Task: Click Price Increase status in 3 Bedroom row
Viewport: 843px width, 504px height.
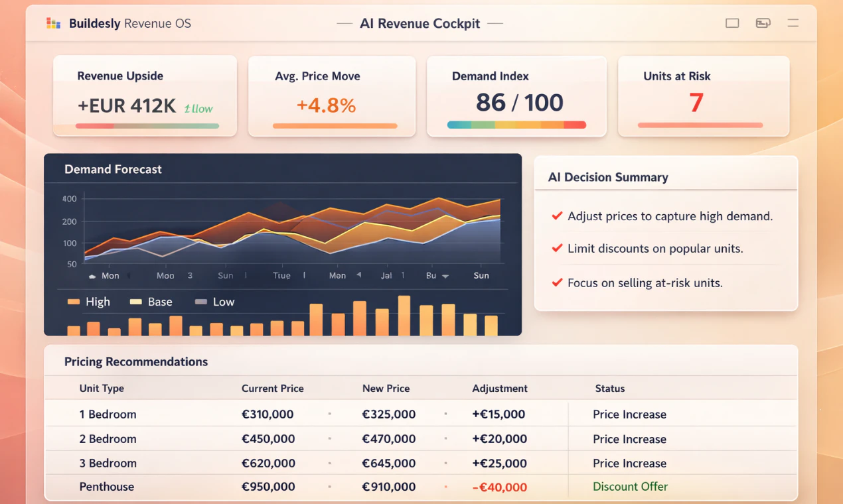Action: pyautogui.click(x=629, y=463)
